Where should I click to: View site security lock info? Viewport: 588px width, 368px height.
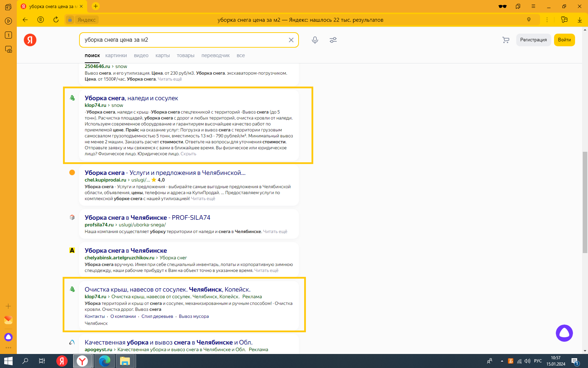click(70, 20)
